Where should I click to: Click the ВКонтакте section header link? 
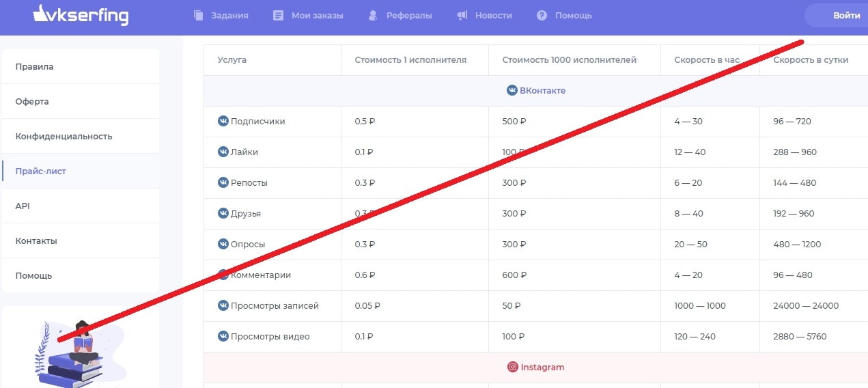(542, 90)
